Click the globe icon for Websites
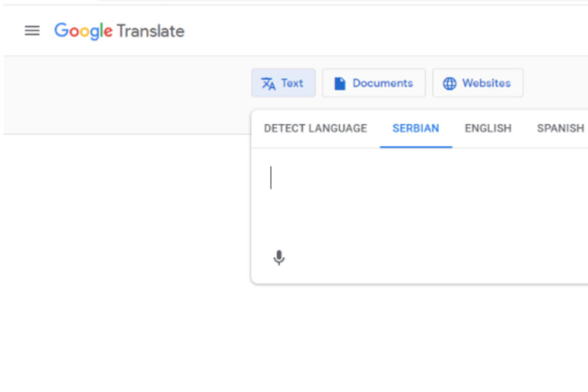Image resolution: width=588 pixels, height=392 pixels. pyautogui.click(x=449, y=84)
